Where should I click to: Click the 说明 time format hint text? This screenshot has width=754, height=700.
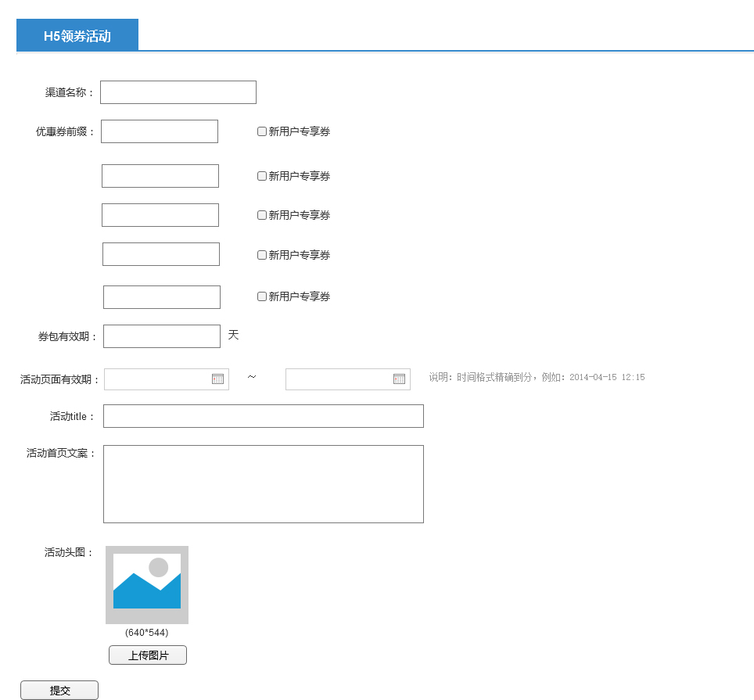(537, 377)
